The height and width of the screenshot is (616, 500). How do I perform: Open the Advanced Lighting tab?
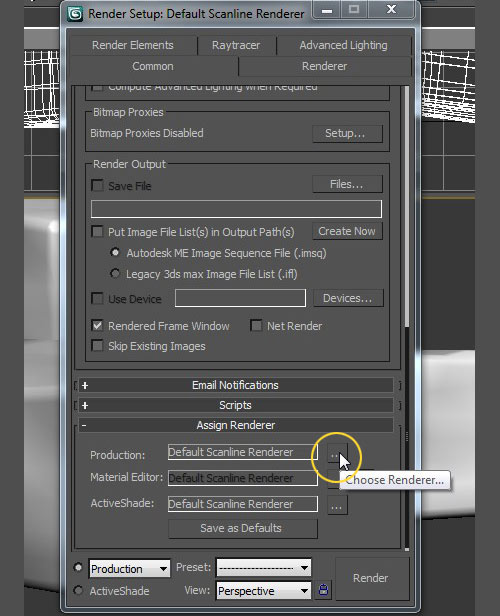(344, 45)
